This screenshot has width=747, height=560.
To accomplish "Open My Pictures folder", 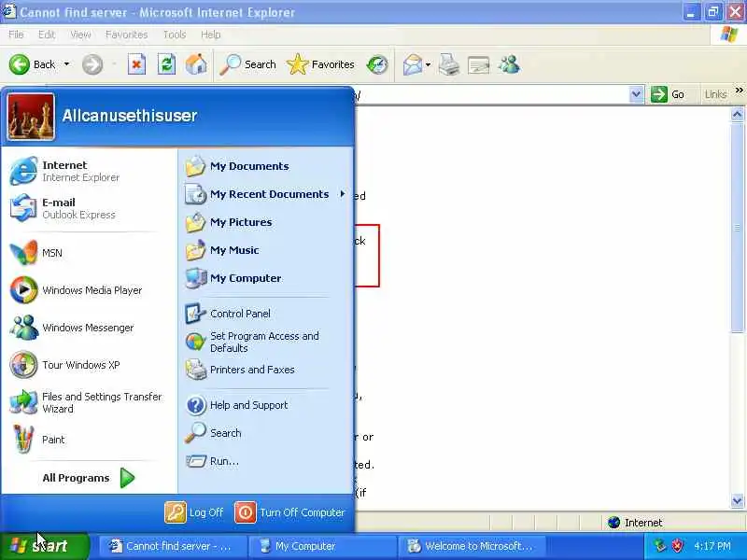I will click(x=266, y=222).
